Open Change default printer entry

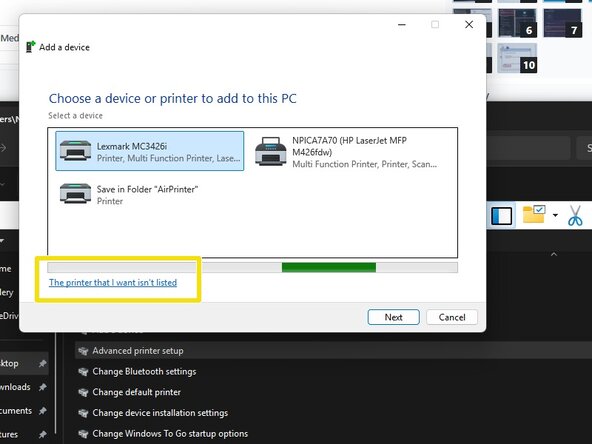pyautogui.click(x=137, y=392)
